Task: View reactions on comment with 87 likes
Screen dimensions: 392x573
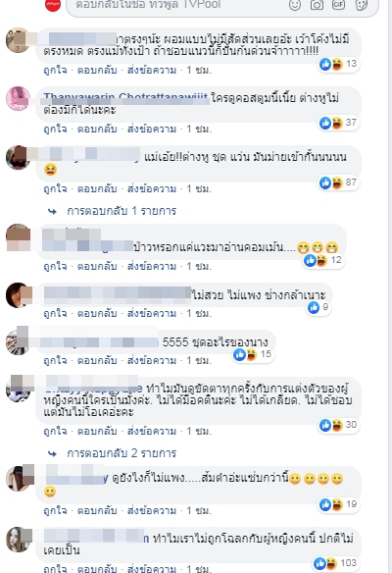Action: (338, 182)
